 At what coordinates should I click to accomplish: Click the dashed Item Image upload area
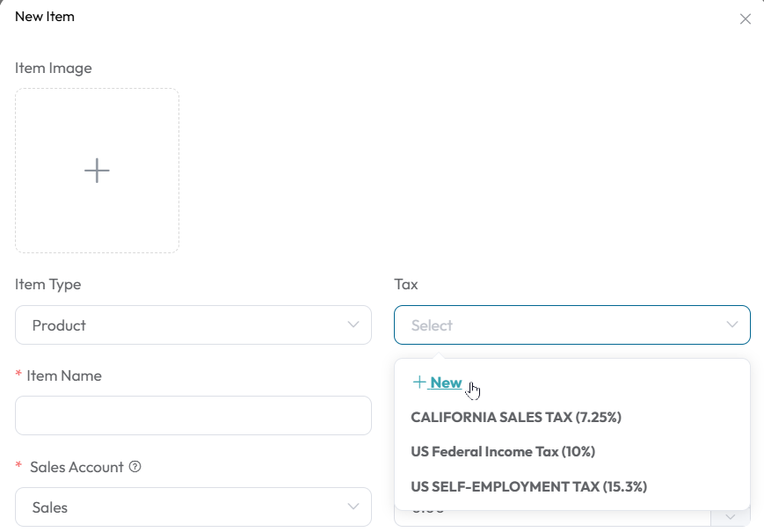pyautogui.click(x=97, y=171)
